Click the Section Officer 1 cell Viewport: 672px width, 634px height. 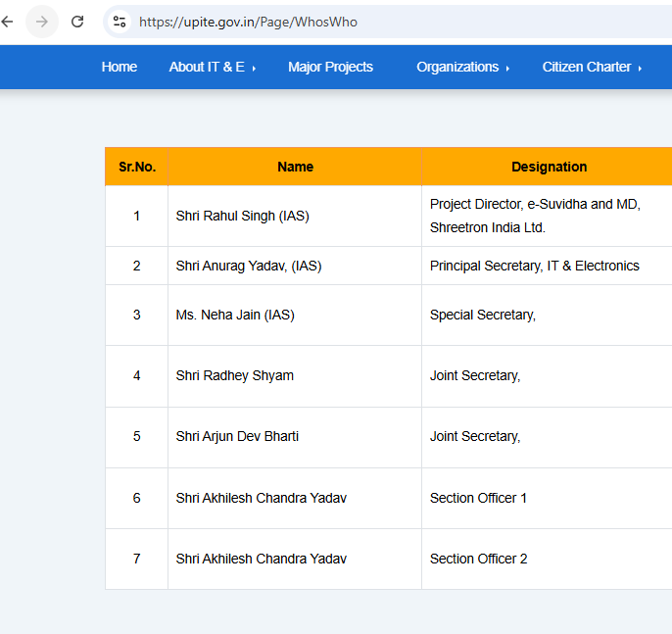coord(547,498)
